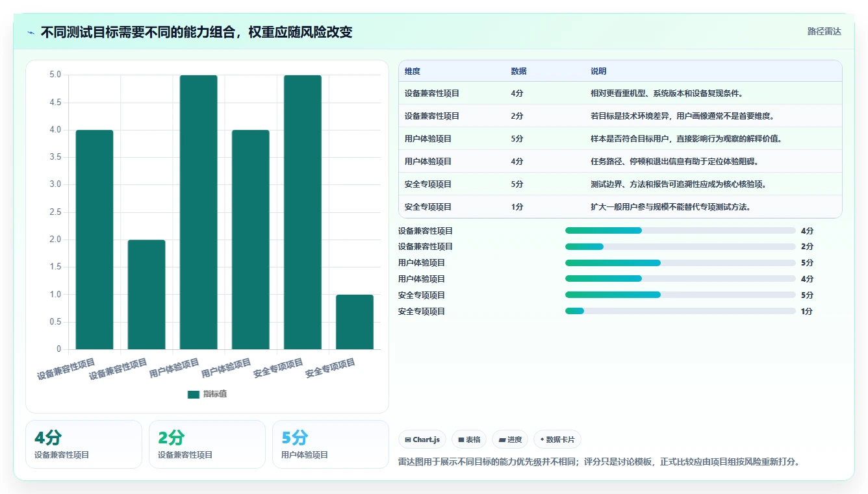Click the 表格 chip
868x494 pixels.
click(x=469, y=439)
